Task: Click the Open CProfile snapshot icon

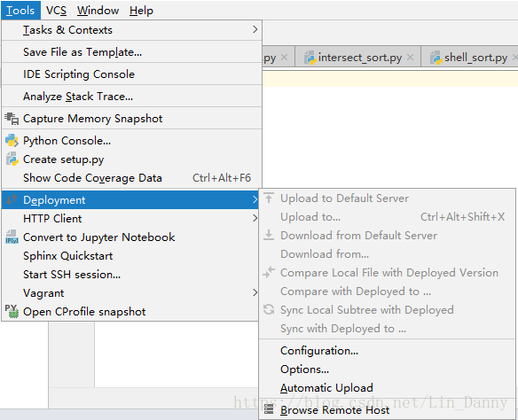Action: pos(12,311)
